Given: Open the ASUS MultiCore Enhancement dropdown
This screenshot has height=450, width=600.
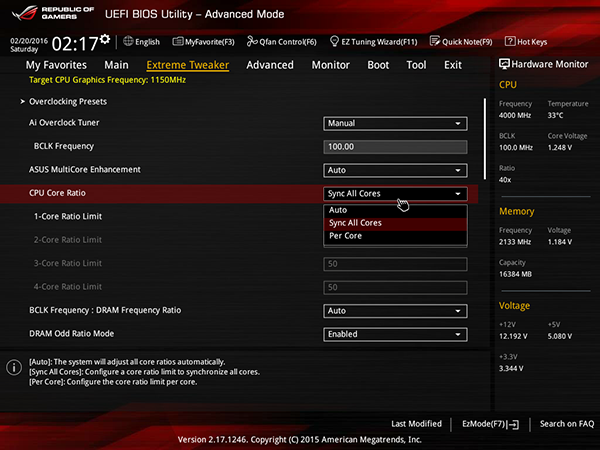Looking at the screenshot, I should click(x=395, y=170).
